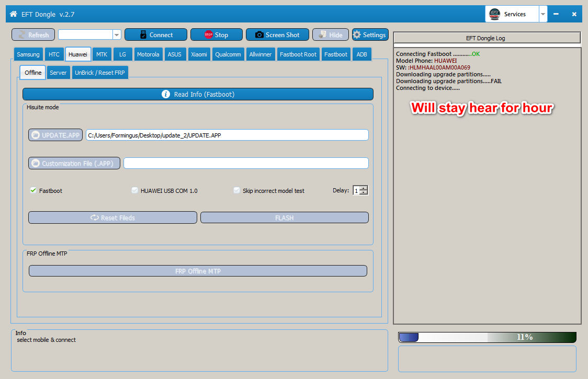
Task: Click the Delay spinner up arrow
Action: tap(364, 188)
